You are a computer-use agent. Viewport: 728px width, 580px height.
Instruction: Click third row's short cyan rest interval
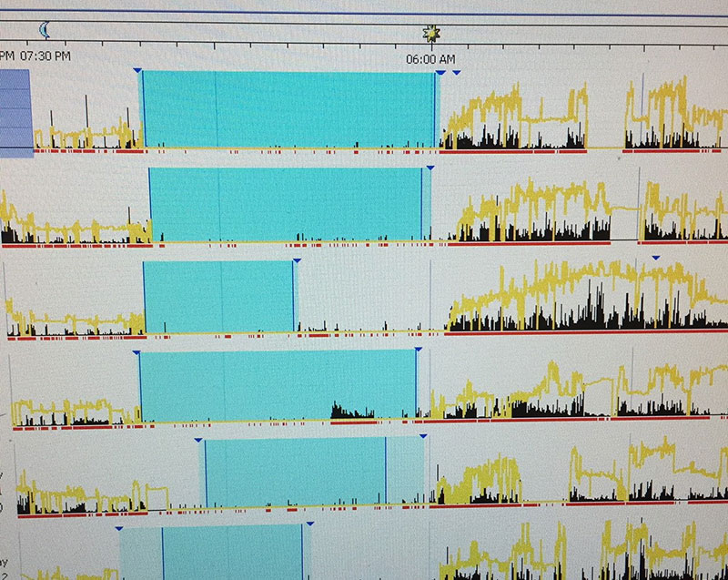218,297
